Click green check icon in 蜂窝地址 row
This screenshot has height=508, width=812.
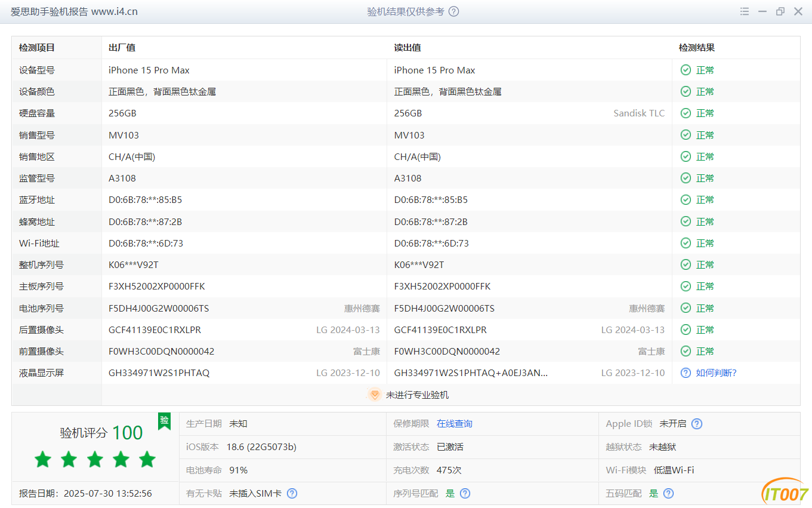[686, 221]
